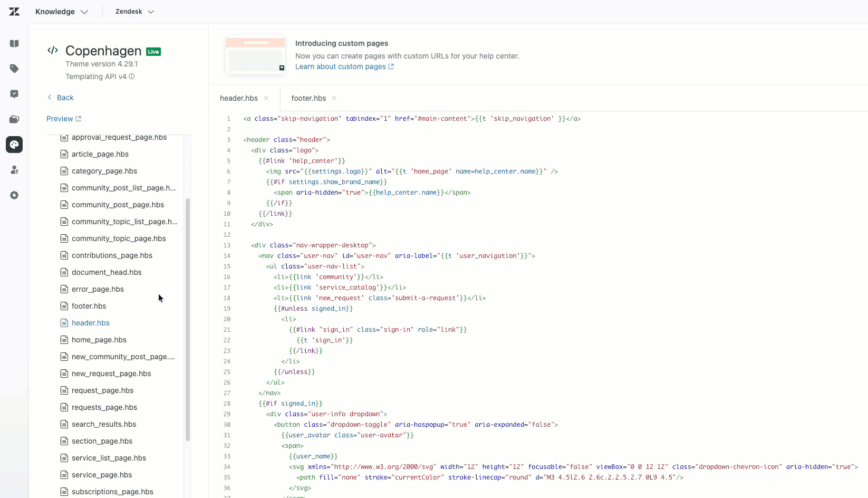Select the theme customization palette icon
The width and height of the screenshot is (868, 498).
click(14, 145)
